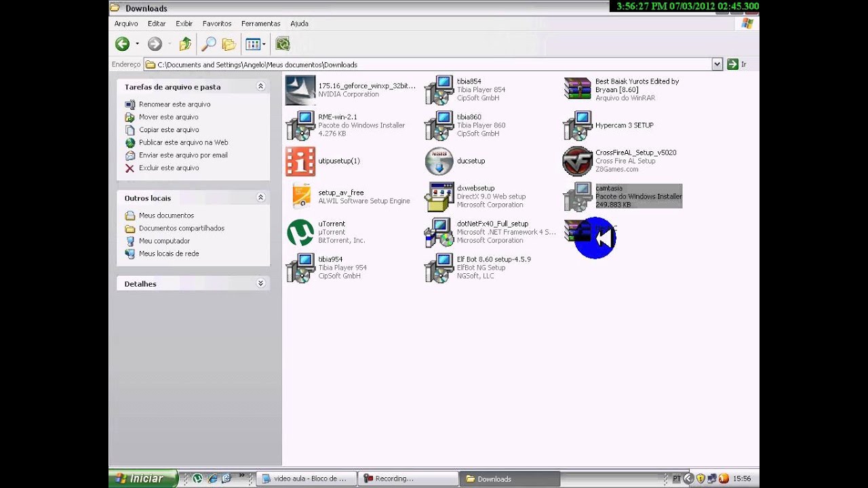The width and height of the screenshot is (868, 488).
Task: Select the Best Baiak Yurots WinRAR icon
Action: 578,90
